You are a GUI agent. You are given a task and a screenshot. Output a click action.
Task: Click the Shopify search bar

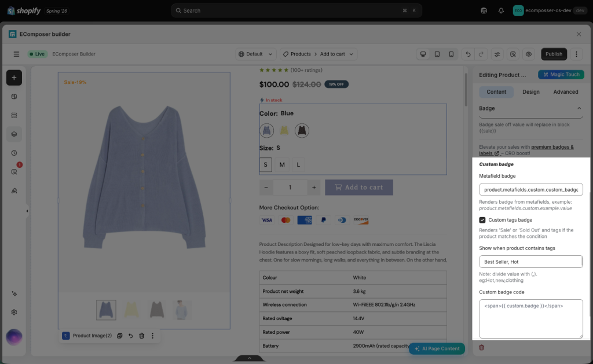296,10
